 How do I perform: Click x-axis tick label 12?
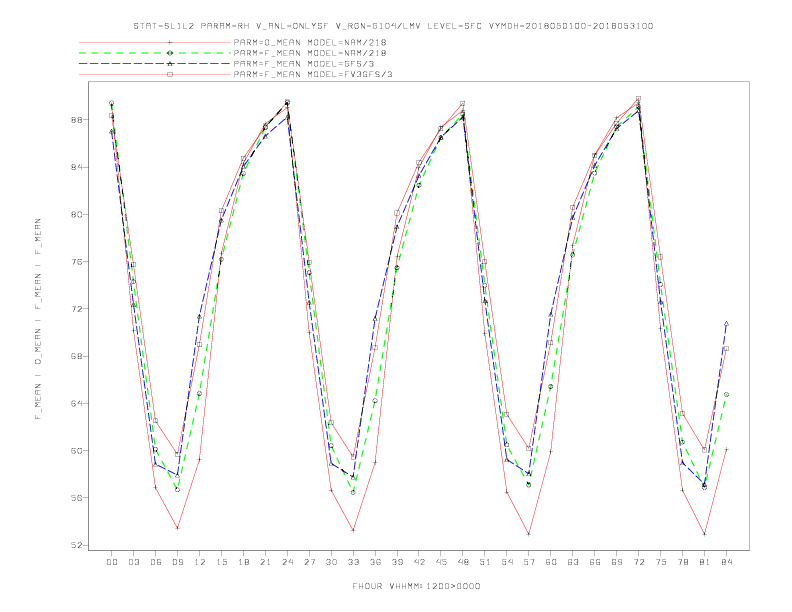[200, 562]
